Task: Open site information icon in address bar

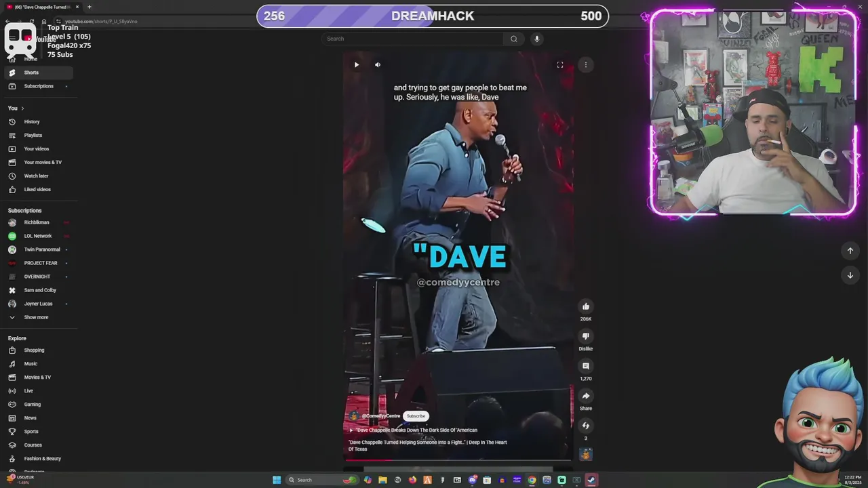Action: pyautogui.click(x=58, y=21)
